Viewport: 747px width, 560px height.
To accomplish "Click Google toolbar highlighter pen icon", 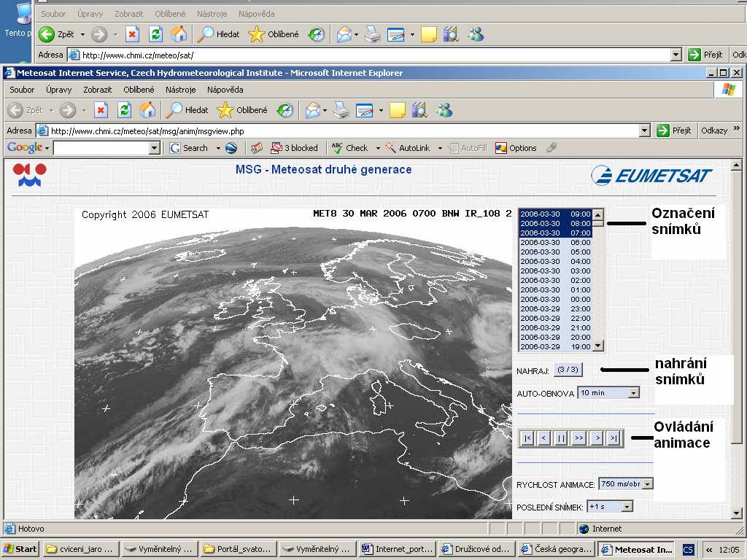I will click(x=551, y=148).
